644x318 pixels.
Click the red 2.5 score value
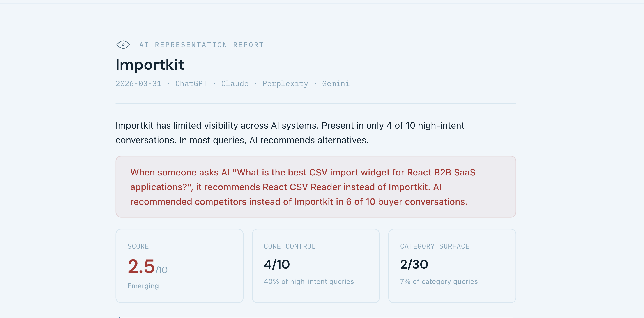[x=141, y=267]
